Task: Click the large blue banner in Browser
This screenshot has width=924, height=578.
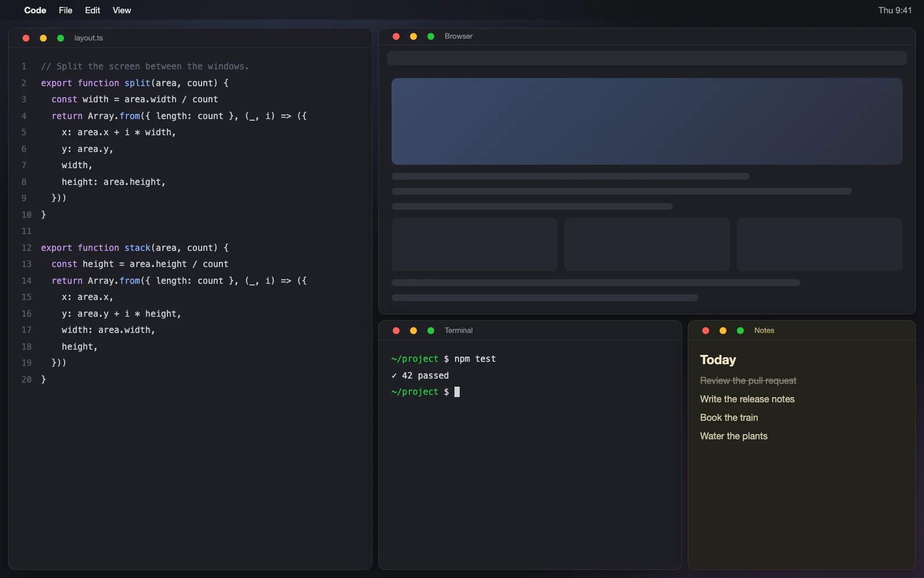Action: pos(647,121)
